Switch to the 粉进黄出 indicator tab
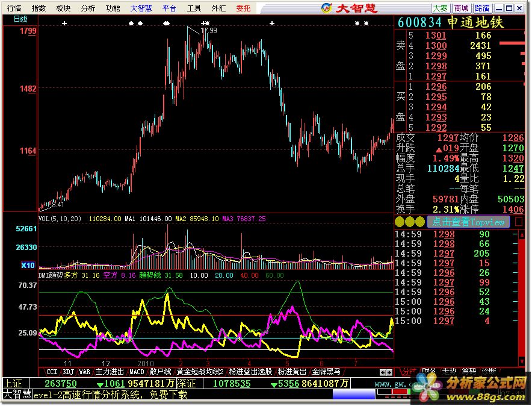The height and width of the screenshot is (406, 532). coord(292,372)
